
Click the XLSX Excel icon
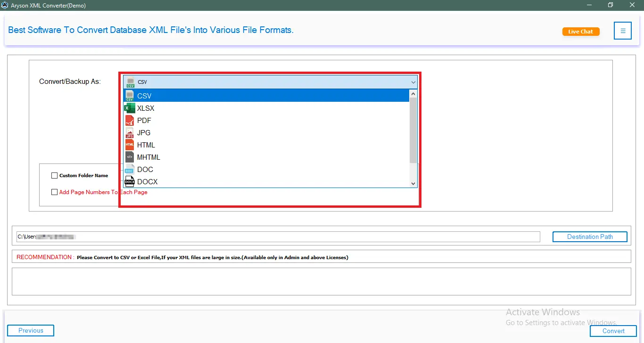[130, 108]
